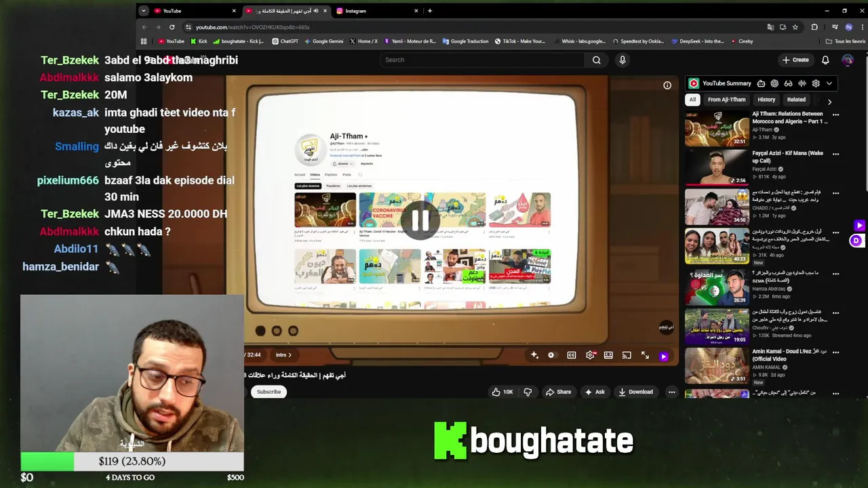The image size is (868, 488).
Task: Click the Create button
Action: pos(795,60)
